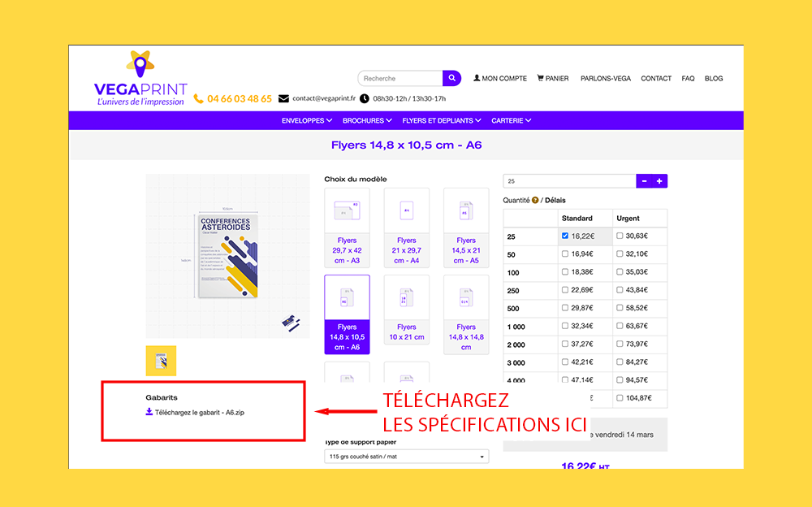The width and height of the screenshot is (812, 507).
Task: Check Standard 16,94€ for quantity 50
Action: [565, 254]
